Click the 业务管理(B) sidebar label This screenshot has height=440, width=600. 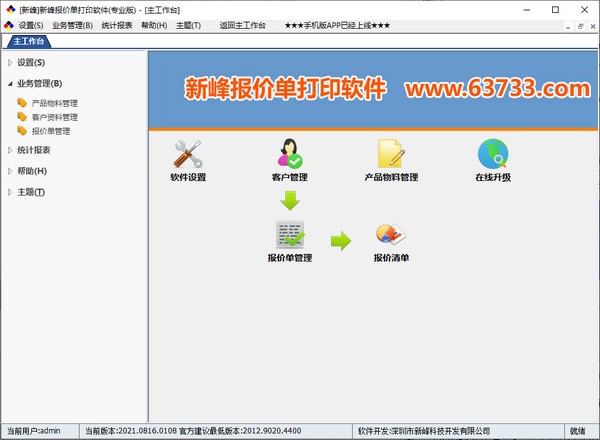pos(40,84)
